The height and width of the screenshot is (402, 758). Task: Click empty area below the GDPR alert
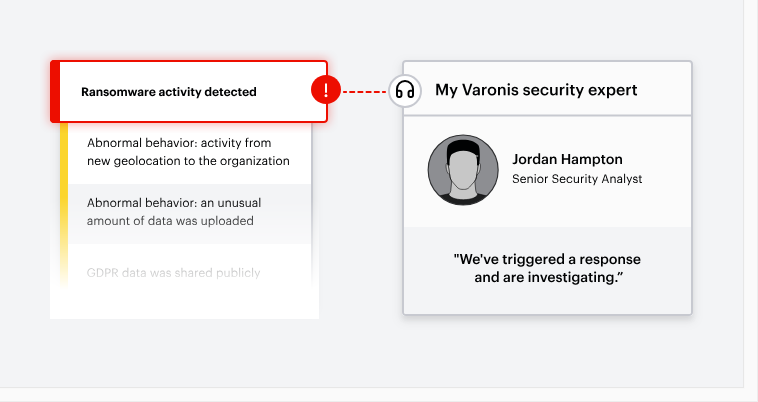(184, 304)
